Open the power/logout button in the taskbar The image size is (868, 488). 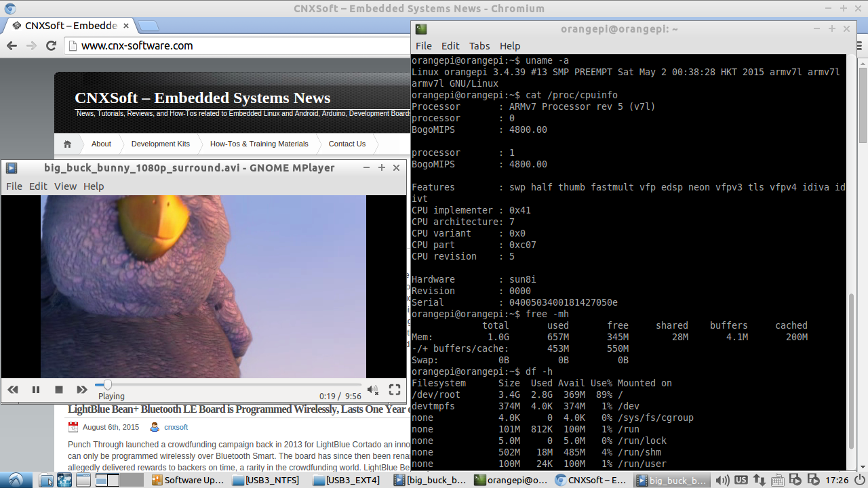click(x=859, y=481)
